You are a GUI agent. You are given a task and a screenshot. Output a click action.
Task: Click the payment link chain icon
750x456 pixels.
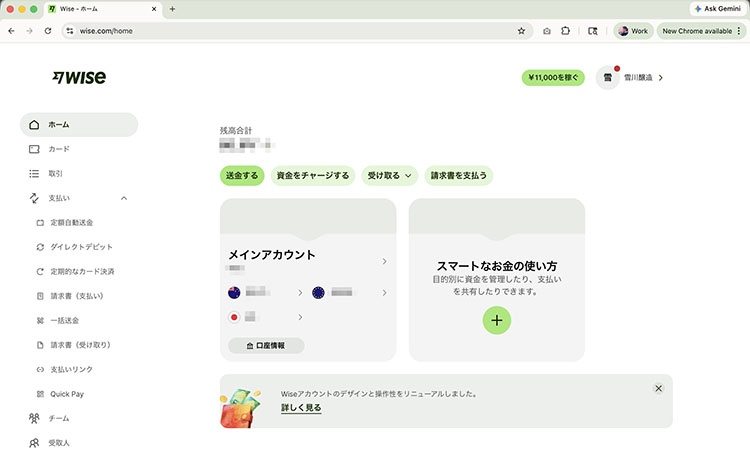pyautogui.click(x=40, y=369)
